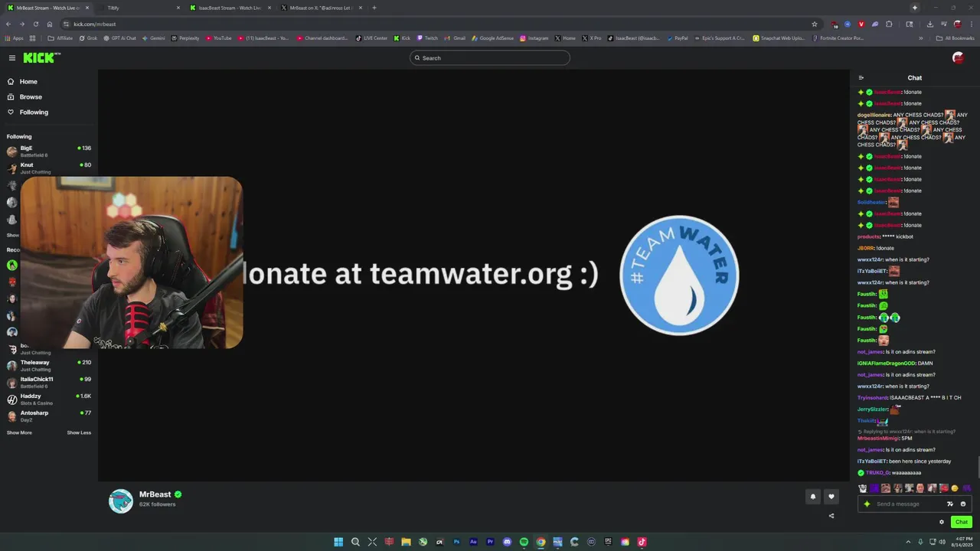Open the Knut channel in Following list
980x551 pixels.
click(49, 168)
